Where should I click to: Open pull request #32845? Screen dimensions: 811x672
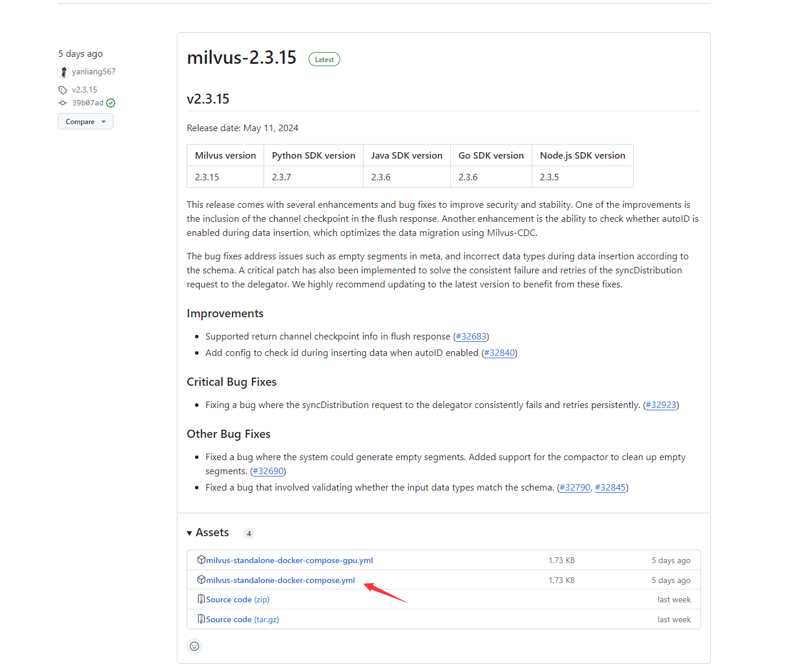coord(610,488)
